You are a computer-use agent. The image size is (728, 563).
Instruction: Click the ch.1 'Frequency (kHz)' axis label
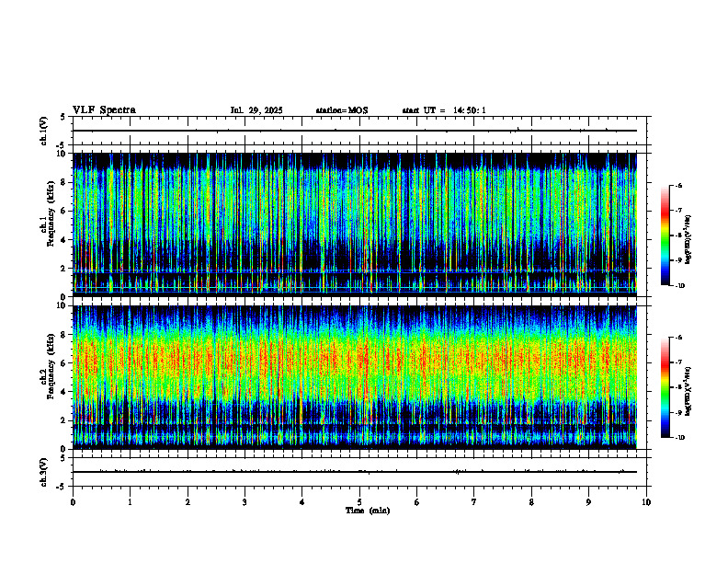[x=51, y=213]
